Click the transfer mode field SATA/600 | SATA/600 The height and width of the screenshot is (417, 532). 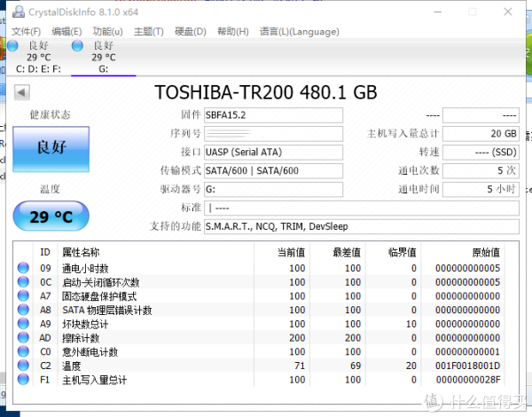[x=273, y=170]
